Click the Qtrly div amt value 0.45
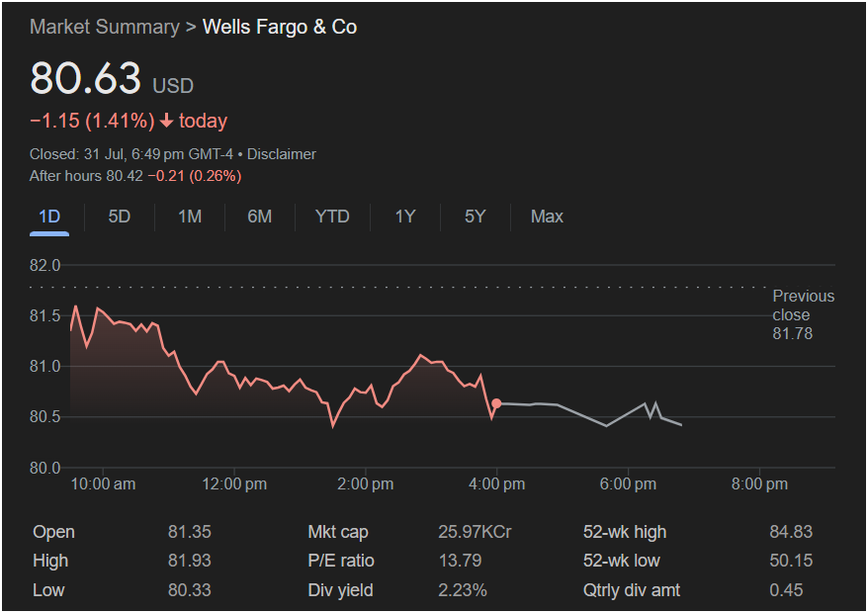Image resolution: width=868 pixels, height=613 pixels. tap(786, 589)
